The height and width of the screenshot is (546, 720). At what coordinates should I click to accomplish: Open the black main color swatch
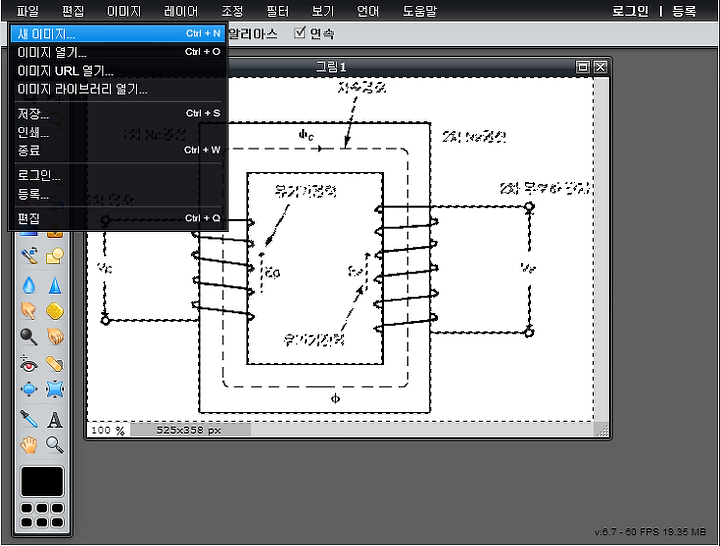coord(42,481)
